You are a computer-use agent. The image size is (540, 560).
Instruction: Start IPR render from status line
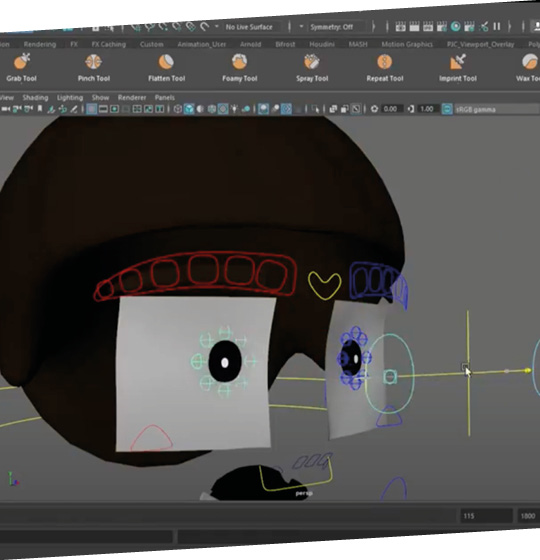tap(428, 26)
